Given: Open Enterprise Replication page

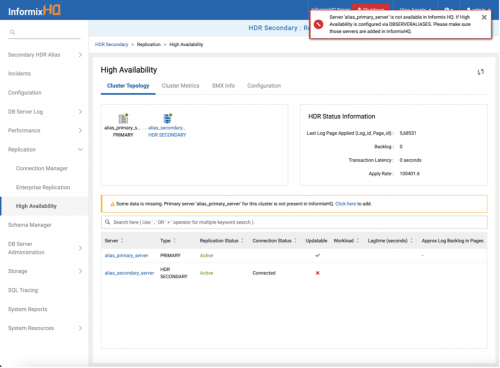Looking at the screenshot, I should [43, 187].
